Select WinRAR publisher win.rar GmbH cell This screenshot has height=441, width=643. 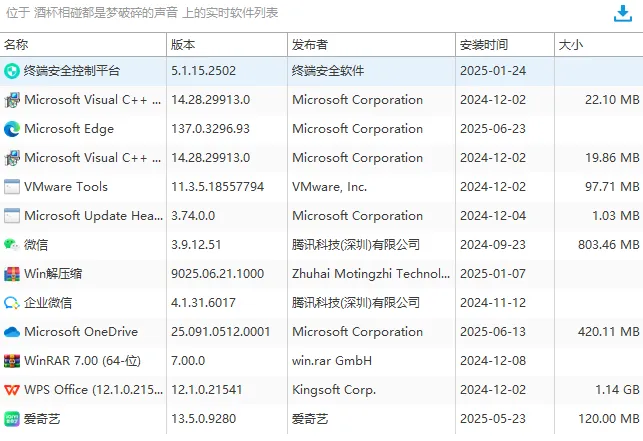pos(332,361)
